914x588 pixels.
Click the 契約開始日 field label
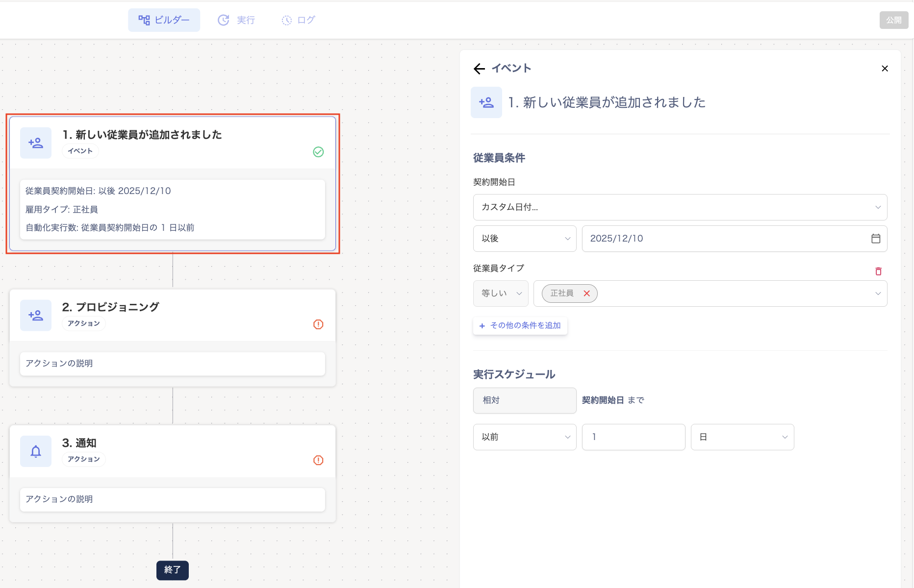(x=494, y=182)
